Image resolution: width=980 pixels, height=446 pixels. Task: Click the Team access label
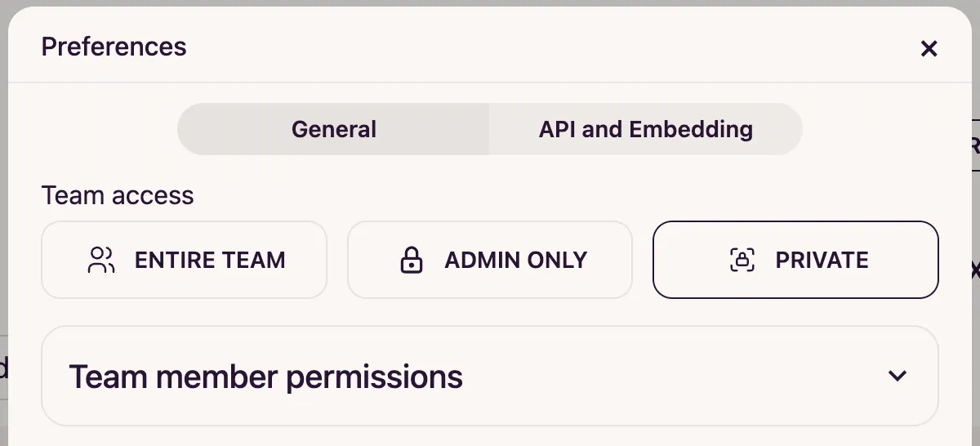point(118,195)
